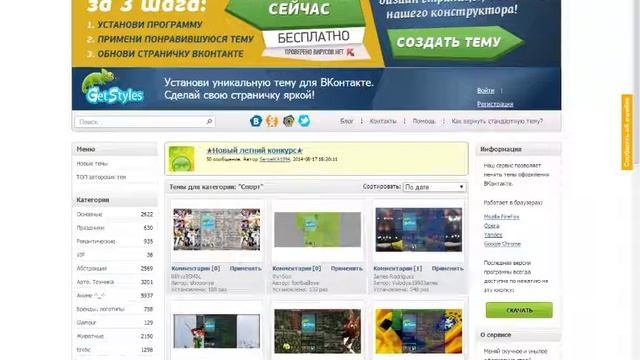Select the Животные category
This screenshot has width=640, height=360.
tap(90, 336)
